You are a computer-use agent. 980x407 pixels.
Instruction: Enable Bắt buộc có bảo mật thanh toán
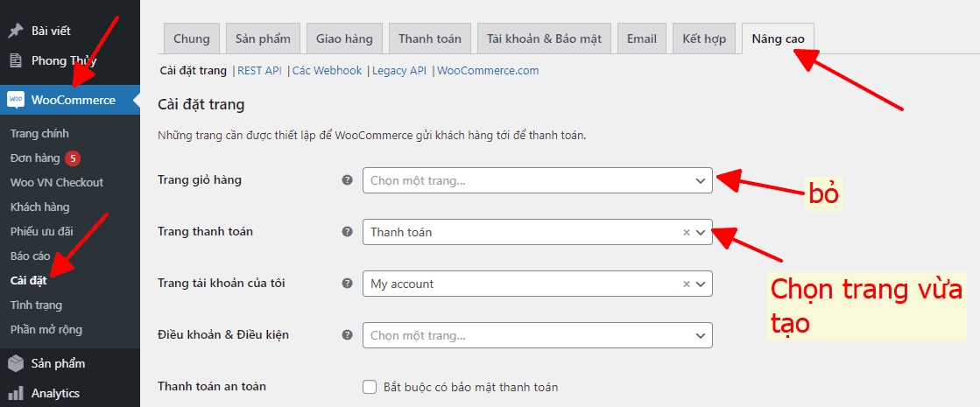[x=370, y=387]
